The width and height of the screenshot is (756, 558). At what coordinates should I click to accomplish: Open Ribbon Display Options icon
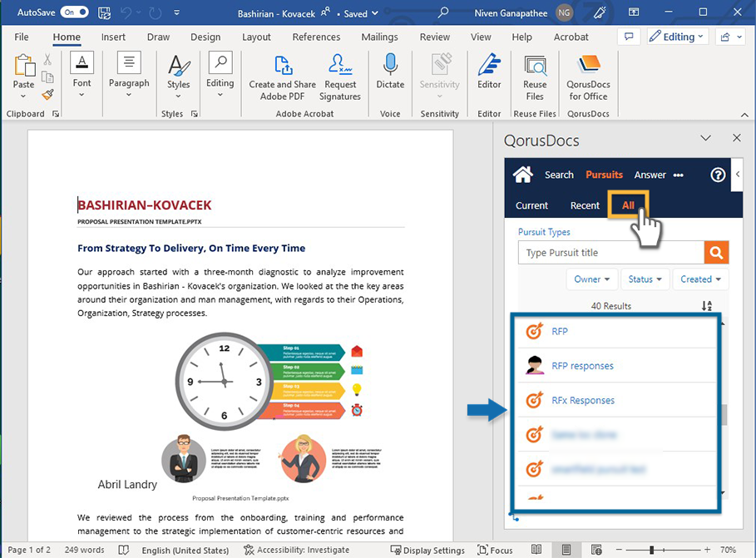(634, 12)
